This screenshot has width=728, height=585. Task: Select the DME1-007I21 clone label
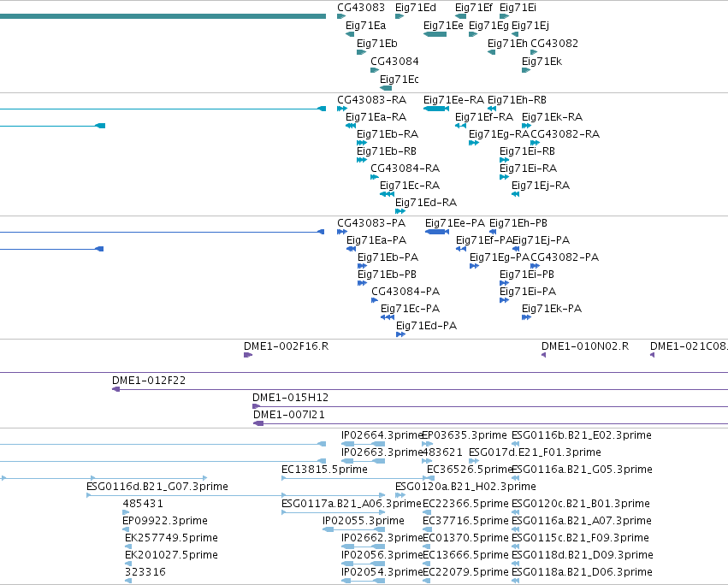click(x=289, y=416)
